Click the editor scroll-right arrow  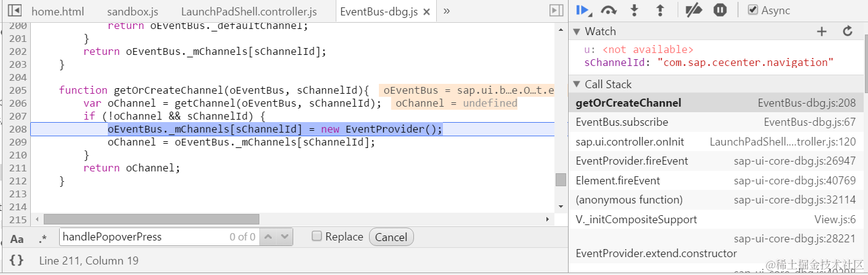pyautogui.click(x=548, y=219)
